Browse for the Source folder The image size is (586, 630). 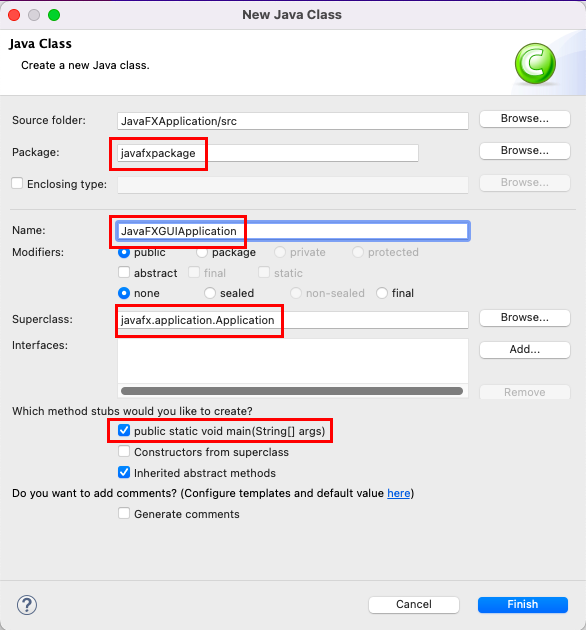[525, 119]
